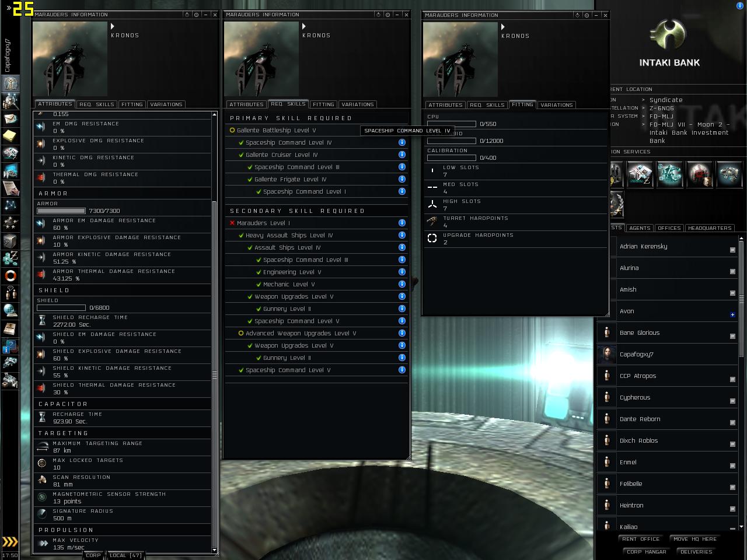Open the Agents tab in station panel

tap(640, 228)
